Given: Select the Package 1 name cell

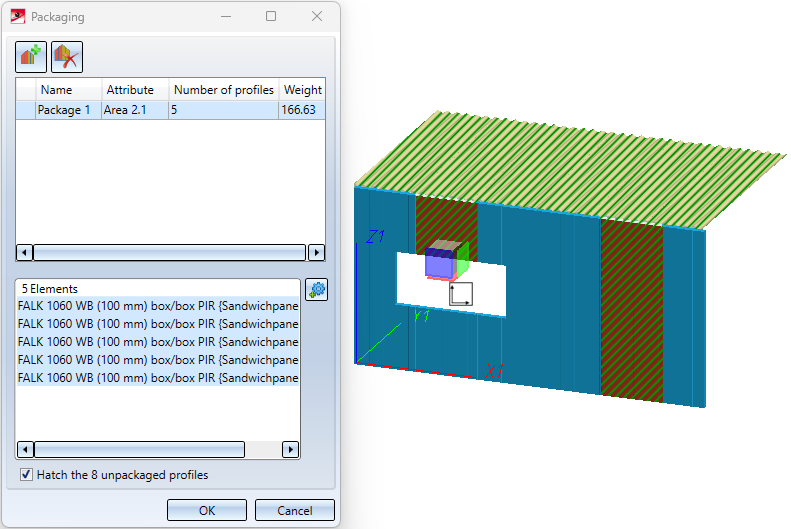Looking at the screenshot, I should [x=69, y=110].
